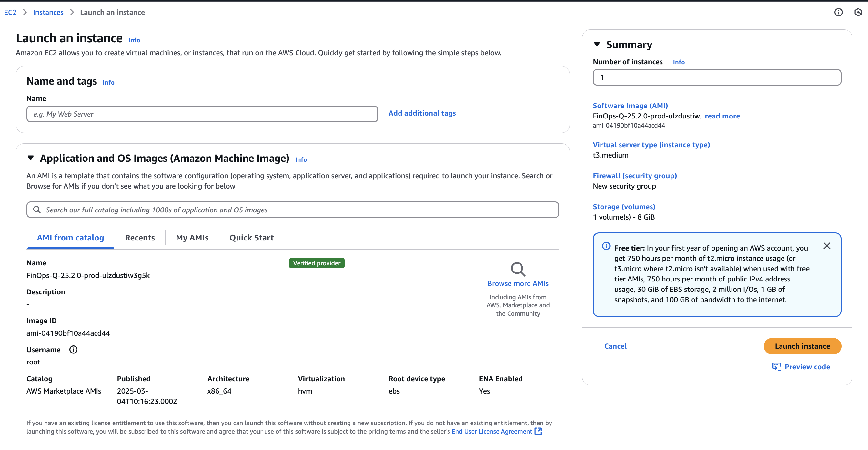Click the top-right info circle icon
This screenshot has width=868, height=450.
(x=838, y=13)
